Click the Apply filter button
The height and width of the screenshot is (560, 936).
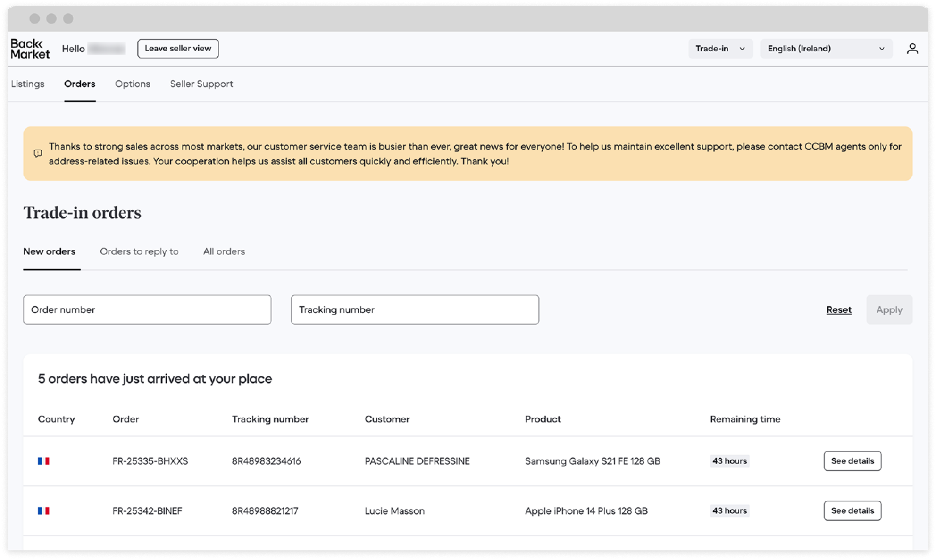coord(889,309)
